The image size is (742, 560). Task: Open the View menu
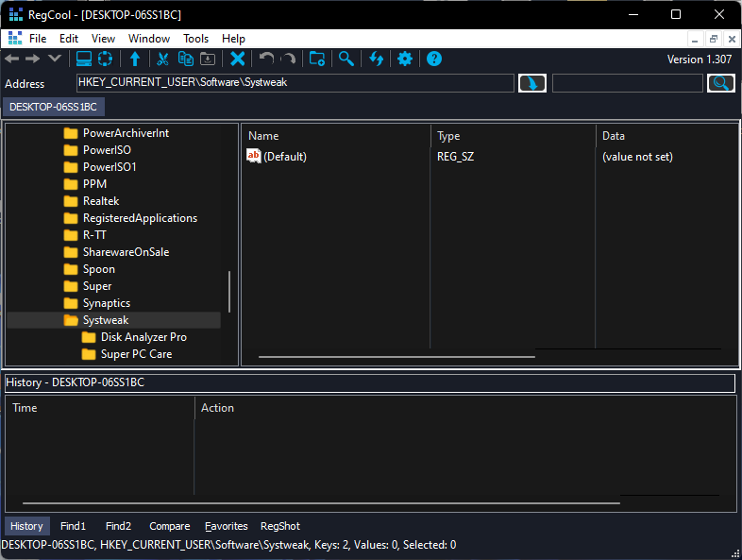coord(103,39)
